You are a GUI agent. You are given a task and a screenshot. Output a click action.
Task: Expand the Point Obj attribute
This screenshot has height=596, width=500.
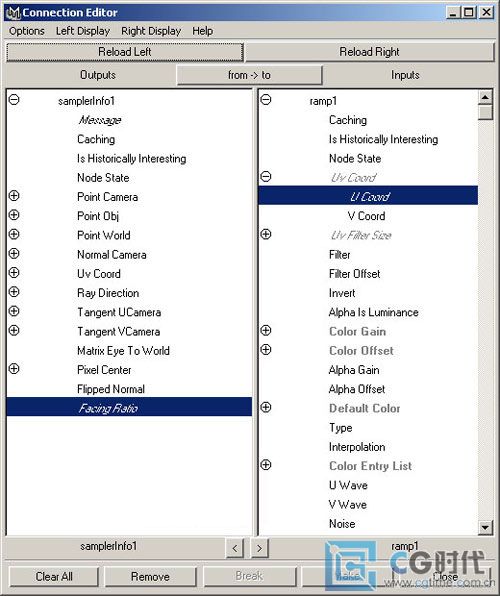pyautogui.click(x=14, y=215)
